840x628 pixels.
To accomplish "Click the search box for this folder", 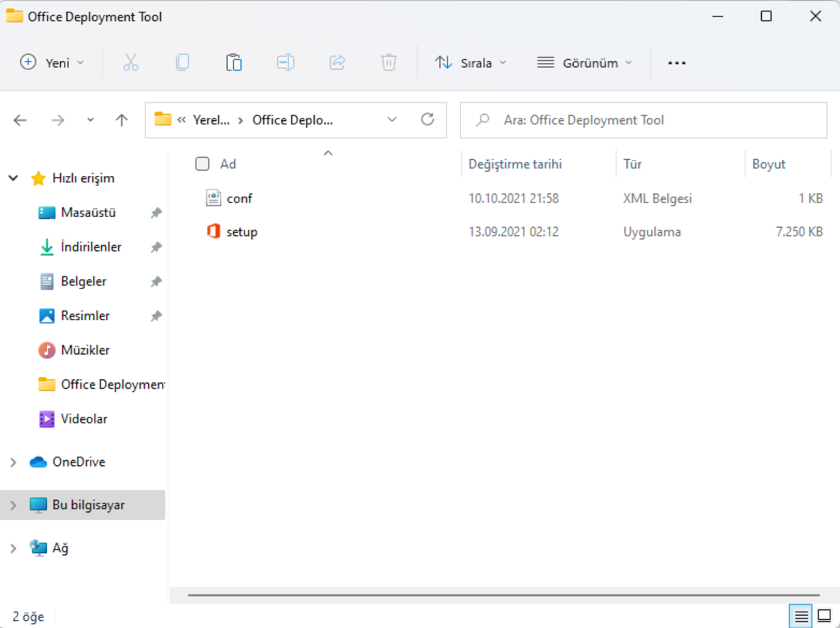I will pos(644,120).
